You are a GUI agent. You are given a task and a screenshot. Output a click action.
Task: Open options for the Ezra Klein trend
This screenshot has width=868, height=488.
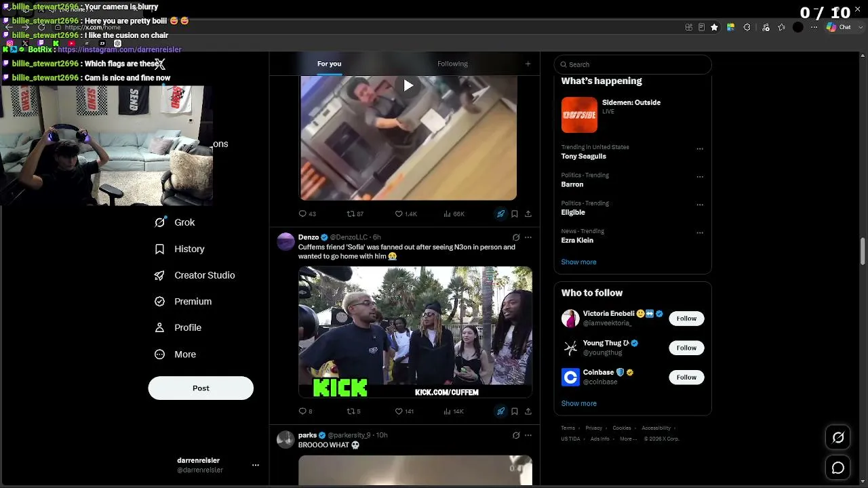[x=700, y=232]
